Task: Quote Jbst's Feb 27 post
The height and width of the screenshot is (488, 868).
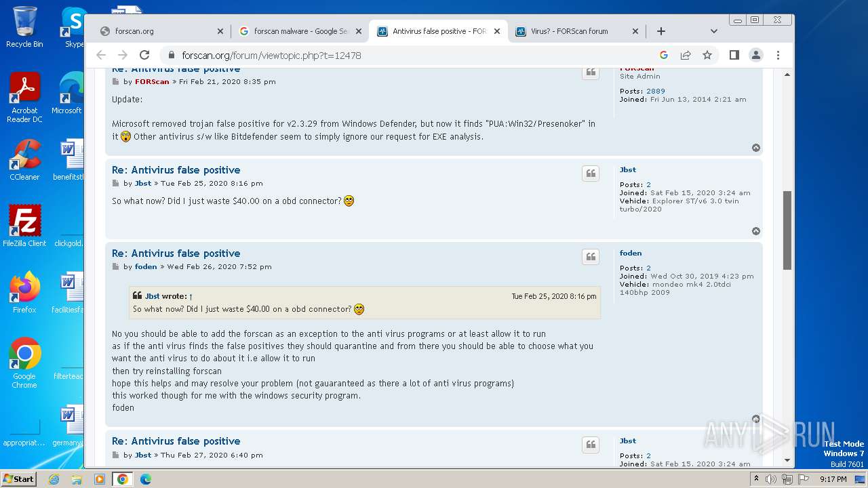Action: click(x=591, y=445)
